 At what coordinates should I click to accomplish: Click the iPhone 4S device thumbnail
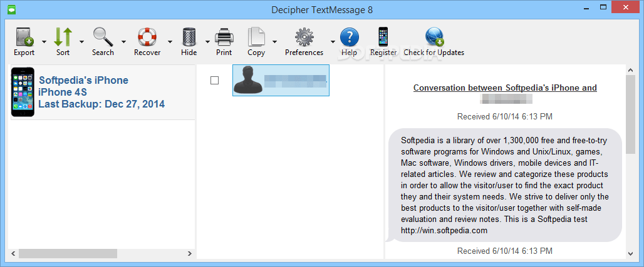click(x=23, y=92)
